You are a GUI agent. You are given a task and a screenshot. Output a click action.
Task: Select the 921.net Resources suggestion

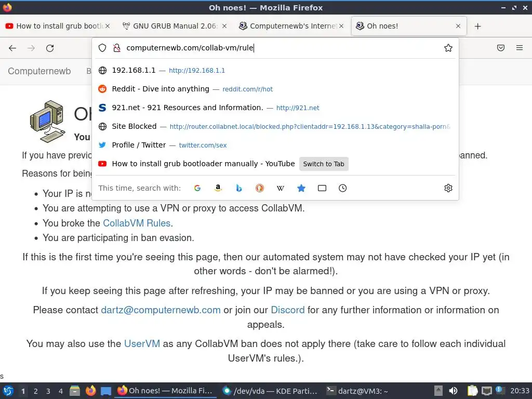pos(275,108)
